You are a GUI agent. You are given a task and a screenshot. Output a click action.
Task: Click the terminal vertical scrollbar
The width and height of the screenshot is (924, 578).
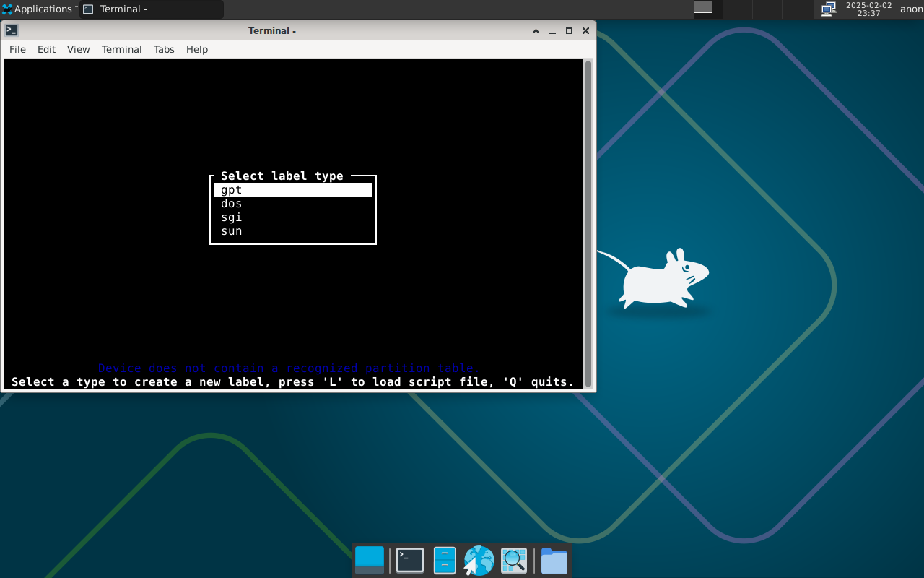[x=588, y=224]
